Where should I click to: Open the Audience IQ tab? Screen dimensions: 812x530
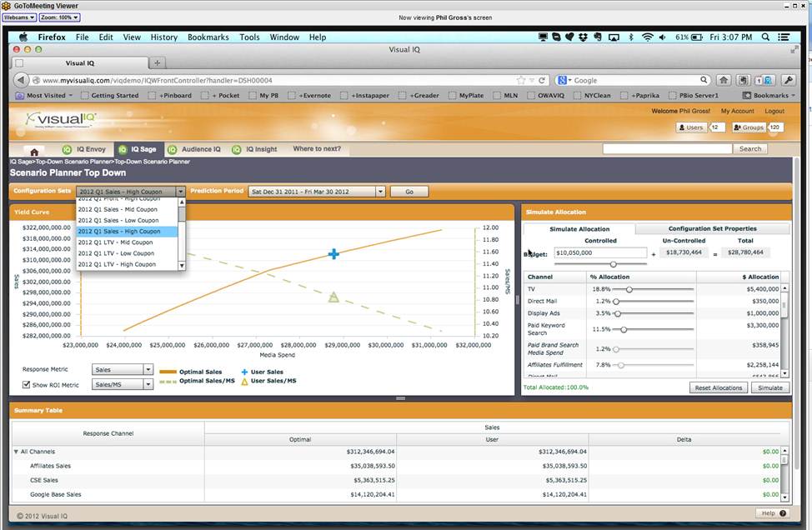point(192,150)
